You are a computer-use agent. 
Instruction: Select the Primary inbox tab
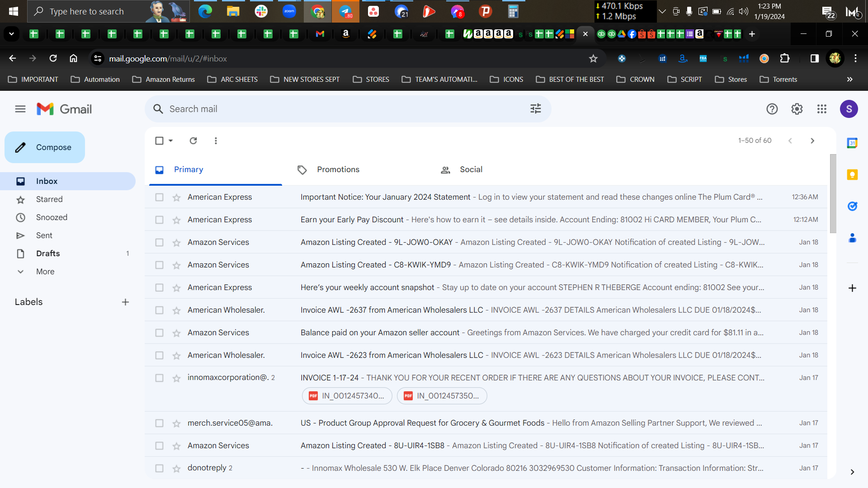(189, 169)
